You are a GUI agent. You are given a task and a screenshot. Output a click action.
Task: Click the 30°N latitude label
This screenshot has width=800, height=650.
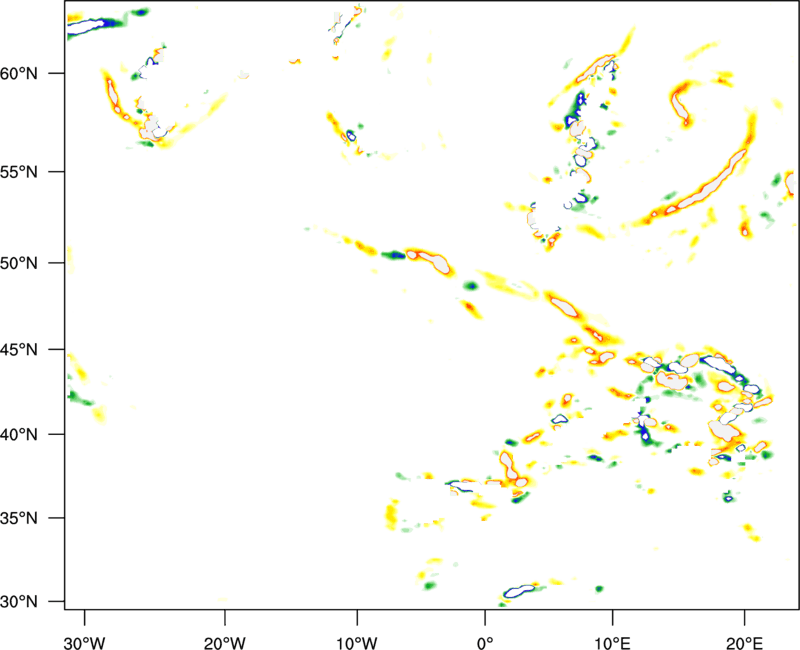click(x=19, y=602)
